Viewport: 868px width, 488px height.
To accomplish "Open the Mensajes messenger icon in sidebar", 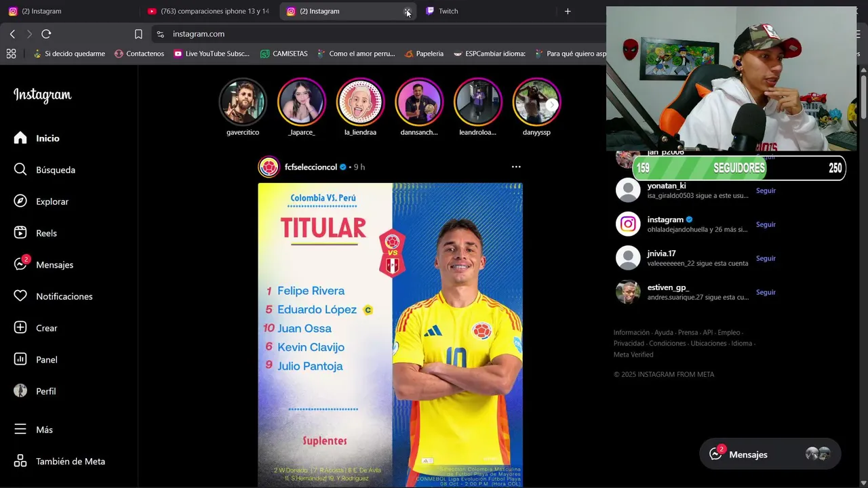I will (20, 264).
